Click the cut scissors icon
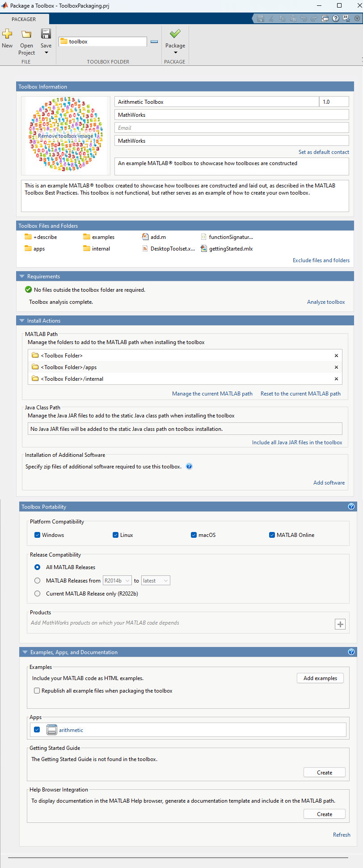 [x=271, y=18]
